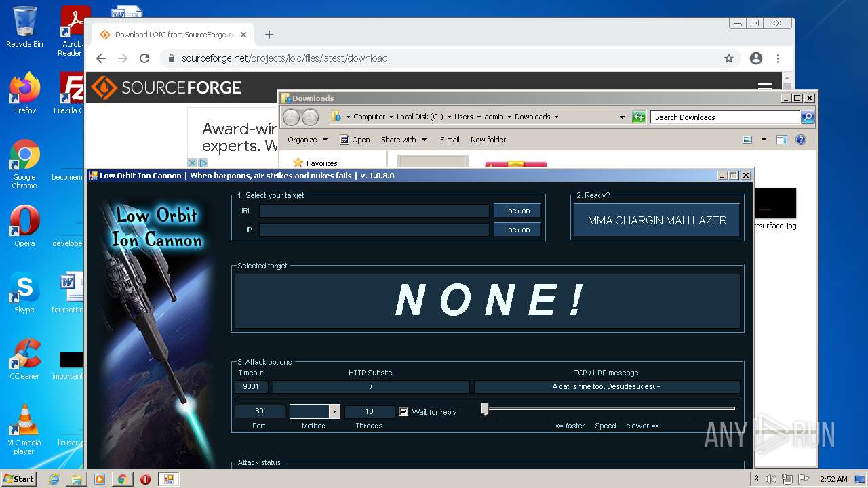Toggle Explorer preview pane icon

(x=782, y=140)
